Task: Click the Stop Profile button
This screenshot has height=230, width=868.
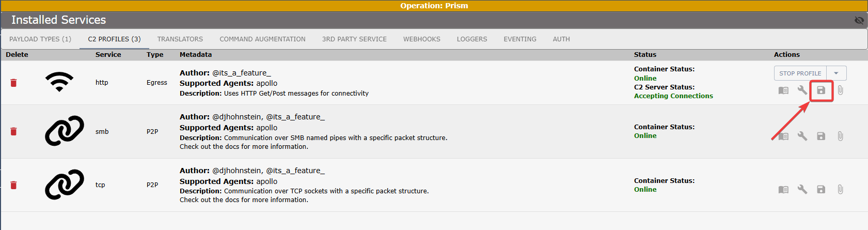Action: click(800, 73)
